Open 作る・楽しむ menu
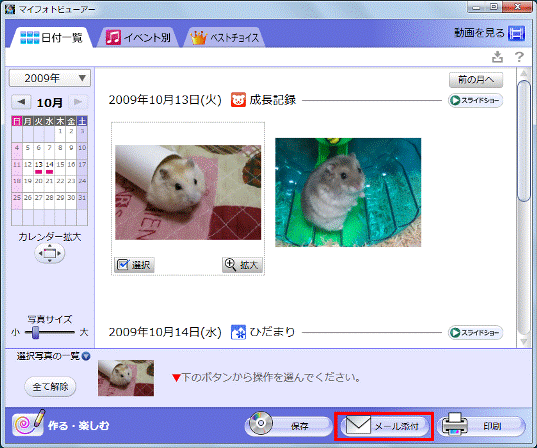 61,425
